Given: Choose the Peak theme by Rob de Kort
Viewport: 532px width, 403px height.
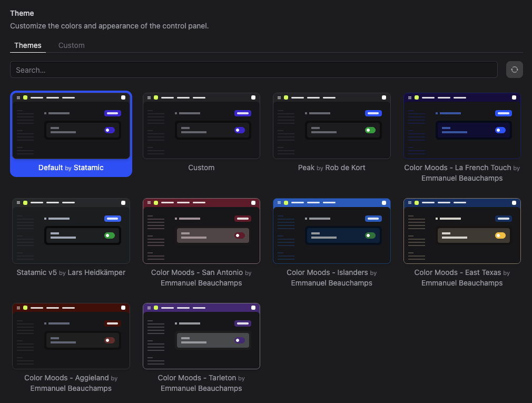Looking at the screenshot, I should pos(331,125).
